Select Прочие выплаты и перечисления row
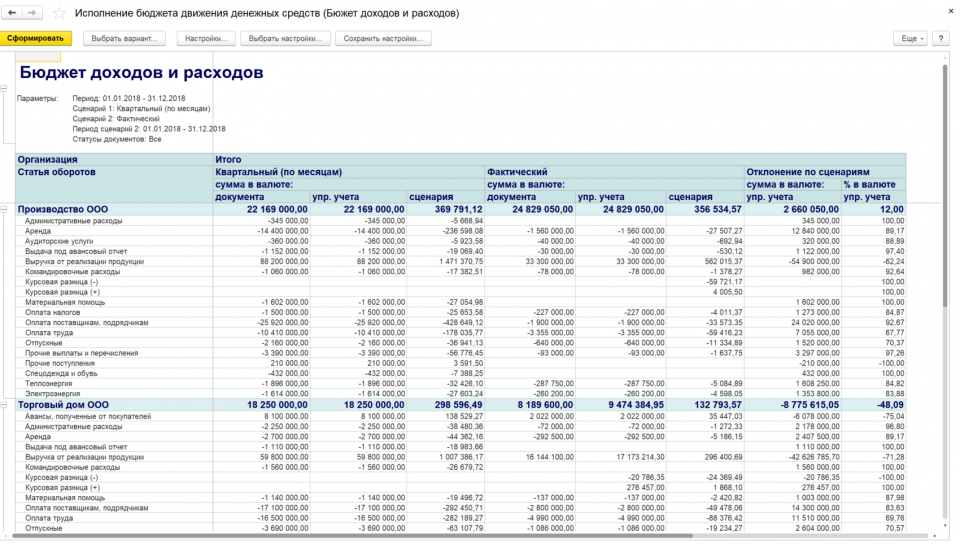 pos(81,353)
